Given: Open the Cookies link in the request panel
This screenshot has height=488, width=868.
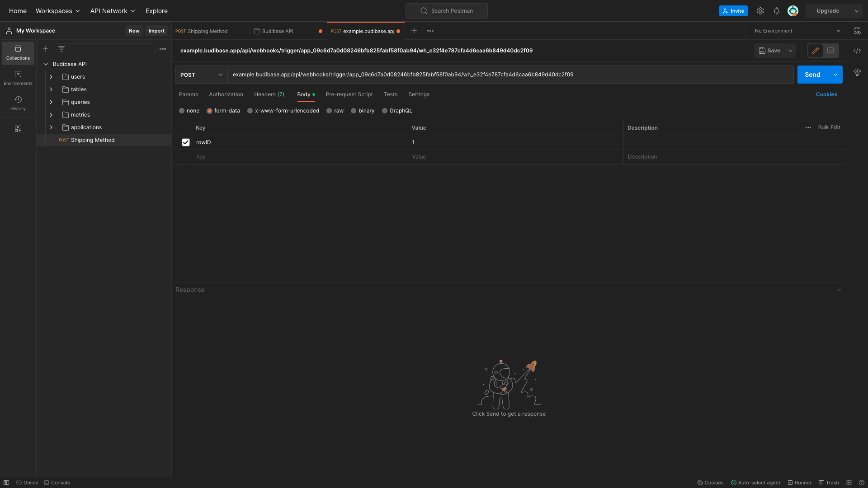Looking at the screenshot, I should pyautogui.click(x=826, y=94).
